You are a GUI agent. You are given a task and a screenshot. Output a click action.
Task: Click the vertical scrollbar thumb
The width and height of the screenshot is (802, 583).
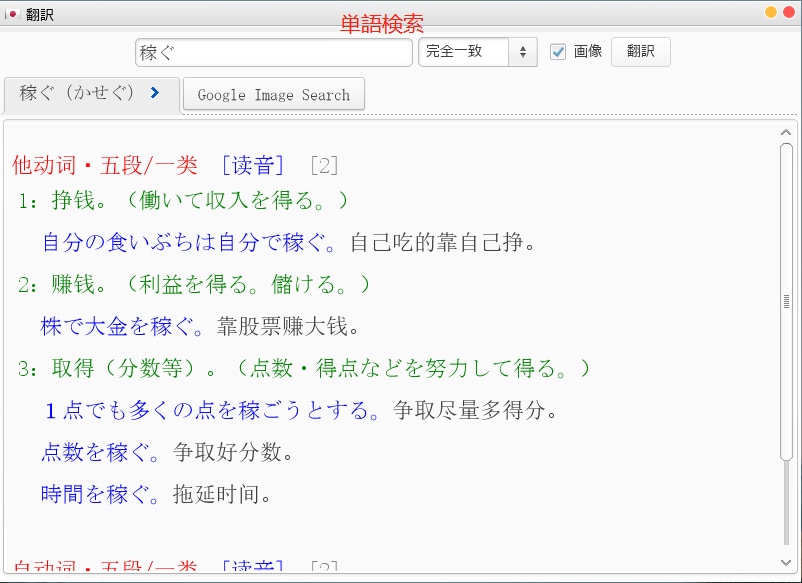[x=786, y=302]
